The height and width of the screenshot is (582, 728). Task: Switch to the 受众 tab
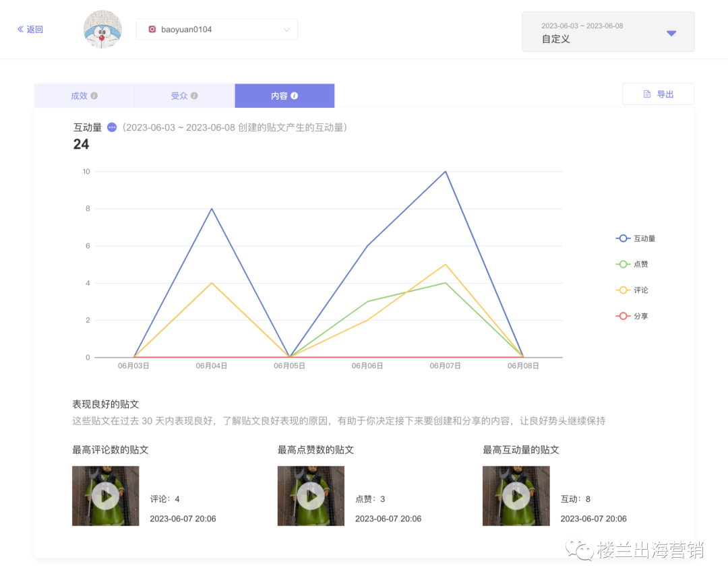184,96
